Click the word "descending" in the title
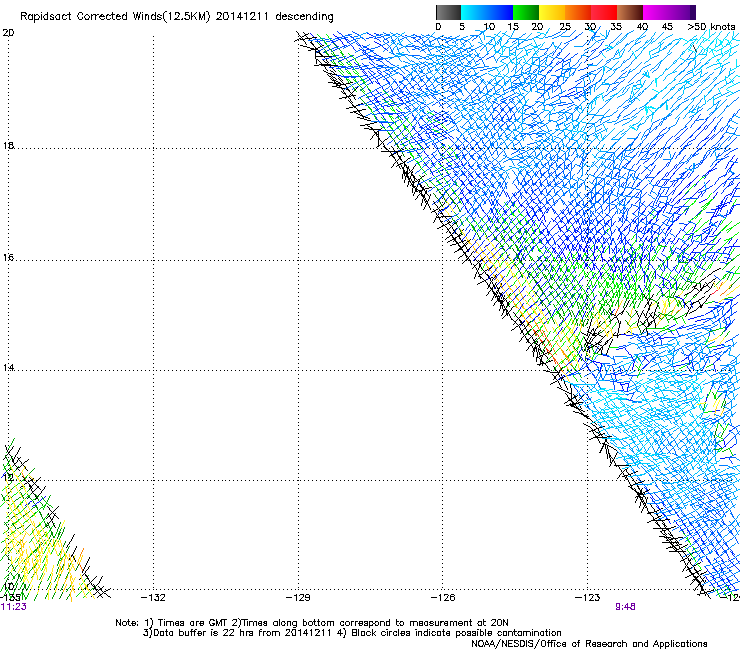Viewport: 740px width, 650px height. (x=304, y=17)
